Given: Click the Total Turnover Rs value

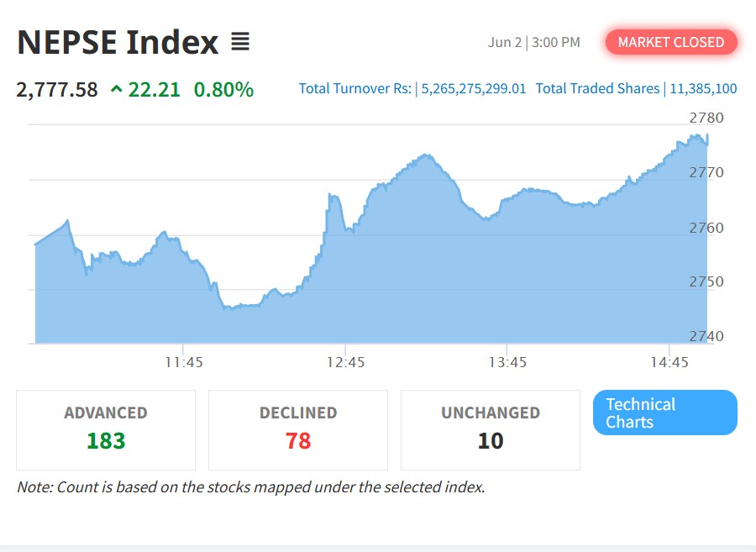Looking at the screenshot, I should point(474,89).
